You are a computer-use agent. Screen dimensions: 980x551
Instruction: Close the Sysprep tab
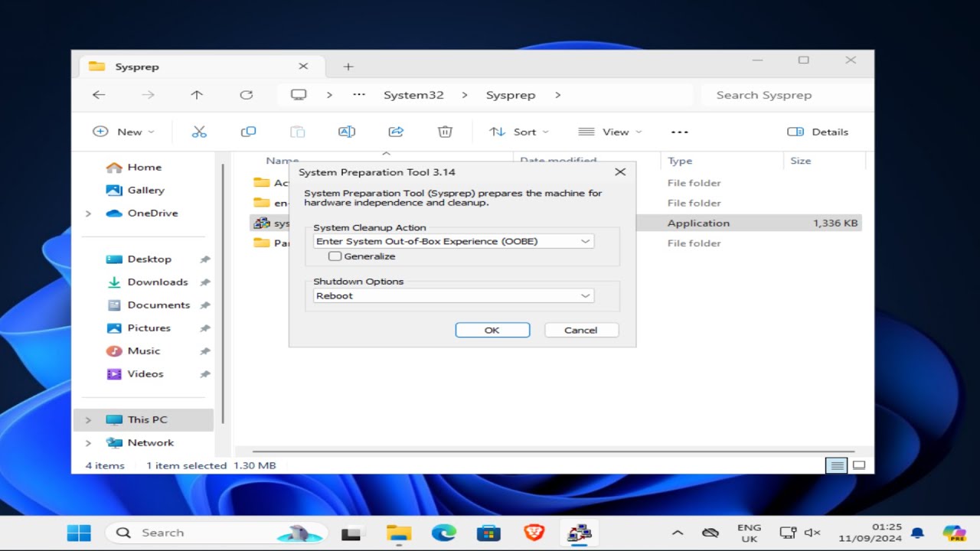pos(302,67)
